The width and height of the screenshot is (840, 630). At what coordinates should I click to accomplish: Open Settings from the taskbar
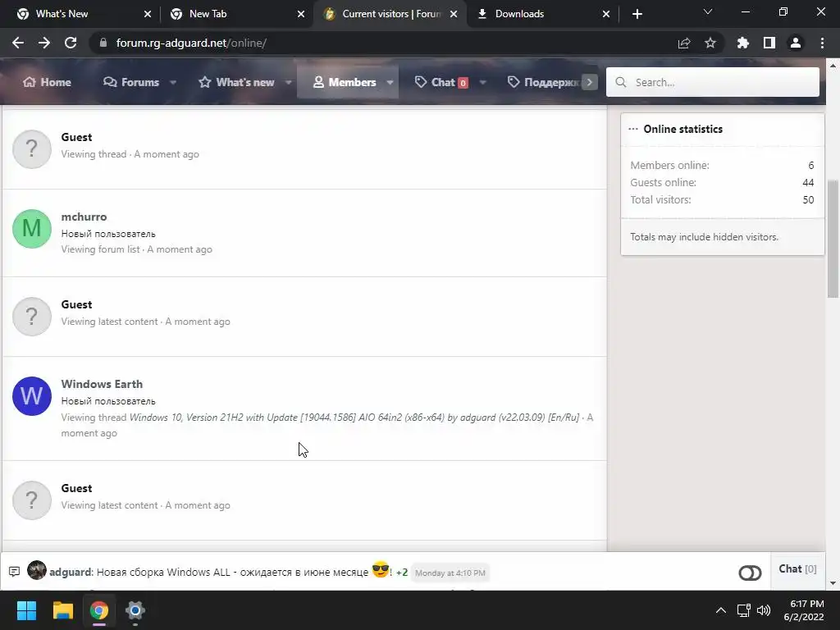(x=135, y=610)
